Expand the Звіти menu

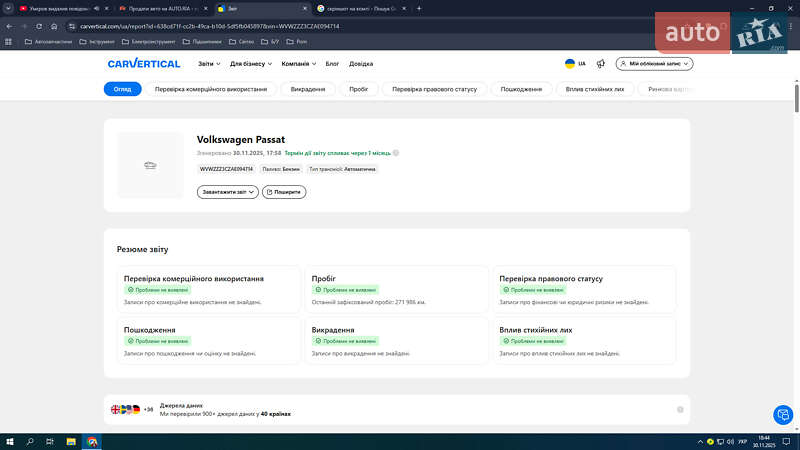click(209, 64)
